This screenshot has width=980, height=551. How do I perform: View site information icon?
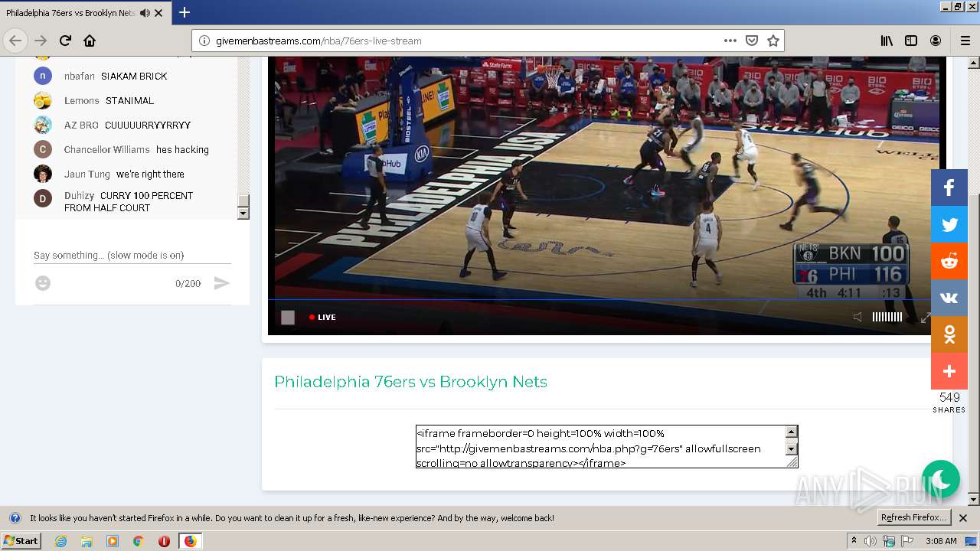tap(204, 41)
